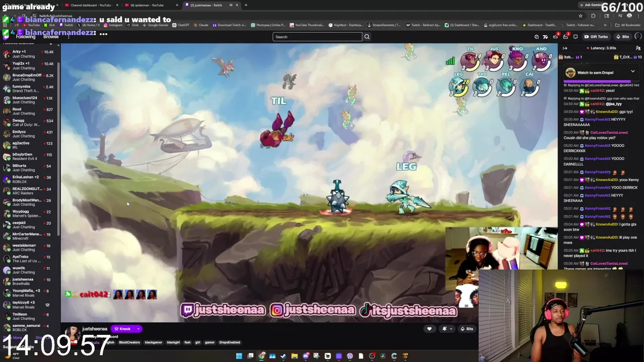644x362 pixels.
Task: Collapse the chat panel with the arrow icon
Action: (x=565, y=48)
